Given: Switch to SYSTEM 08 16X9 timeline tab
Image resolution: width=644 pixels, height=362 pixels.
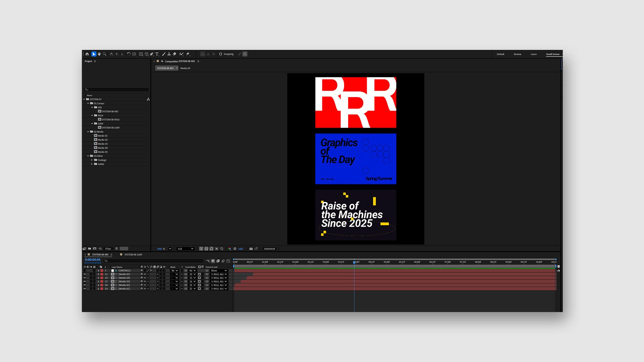Looking at the screenshot, I should (x=133, y=255).
